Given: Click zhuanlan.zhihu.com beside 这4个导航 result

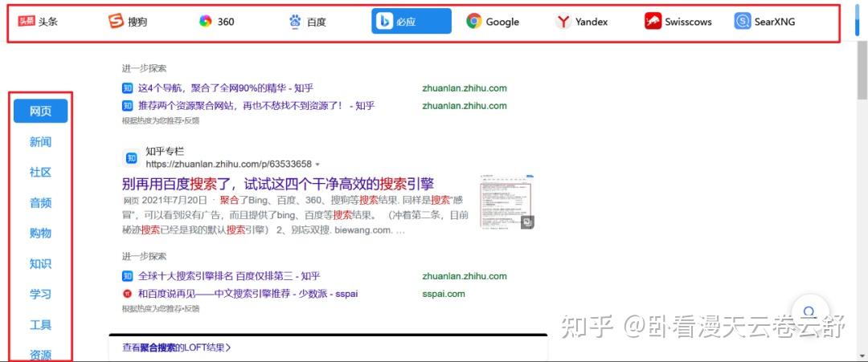Looking at the screenshot, I should coord(465,87).
